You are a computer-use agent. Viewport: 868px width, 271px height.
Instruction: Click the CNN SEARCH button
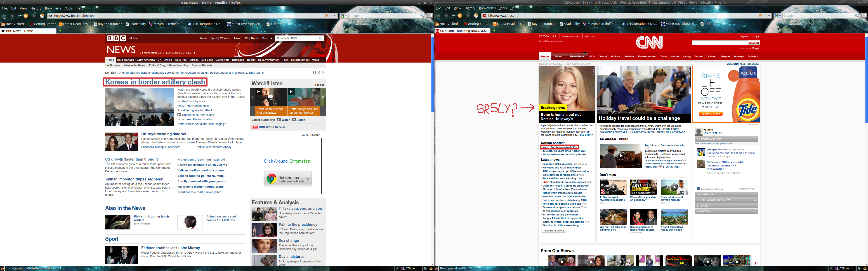click(x=754, y=43)
